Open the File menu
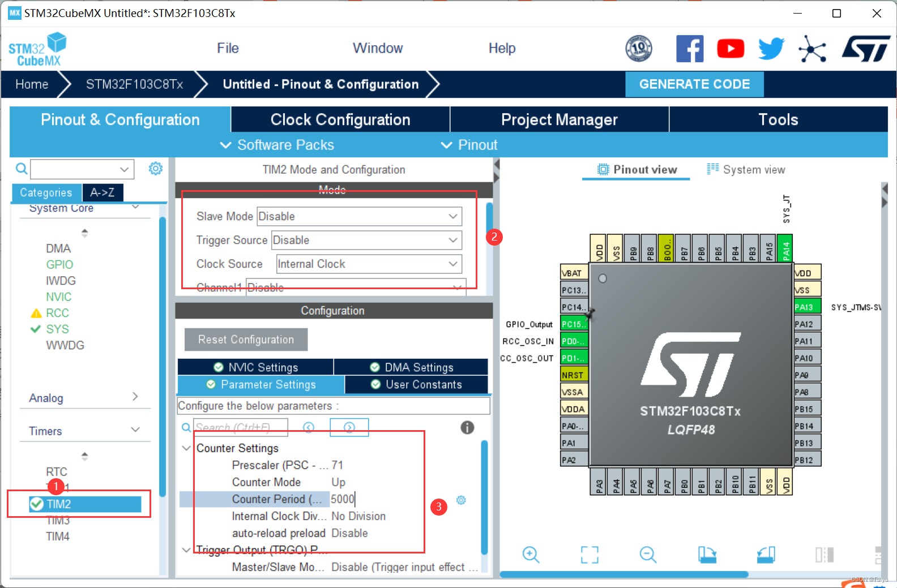897x588 pixels. pyautogui.click(x=228, y=48)
